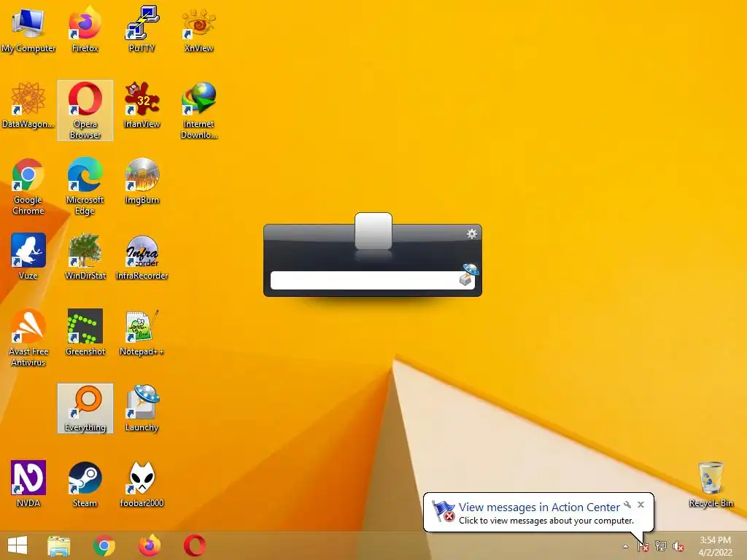Click the Launchy UFO result icon
Screen dimensions: 747x560
click(468, 274)
